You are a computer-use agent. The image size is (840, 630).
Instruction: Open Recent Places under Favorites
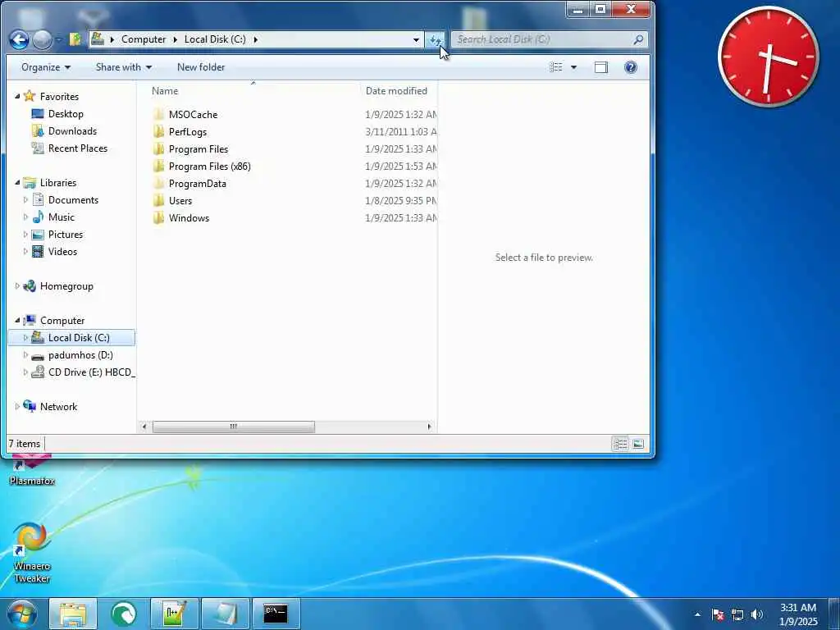coord(78,148)
